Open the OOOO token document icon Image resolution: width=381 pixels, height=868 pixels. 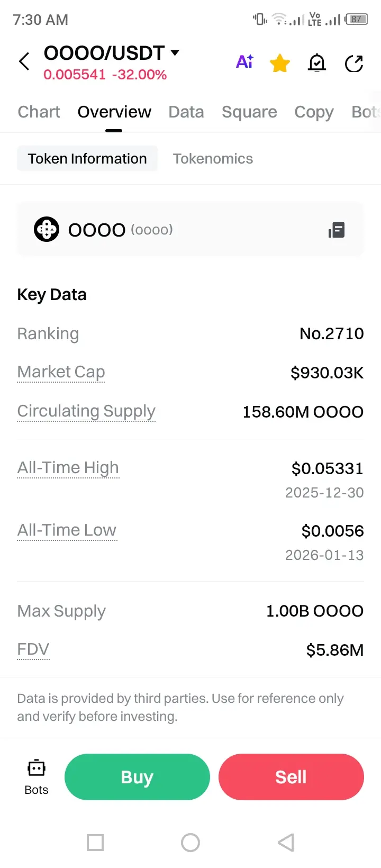click(x=337, y=230)
